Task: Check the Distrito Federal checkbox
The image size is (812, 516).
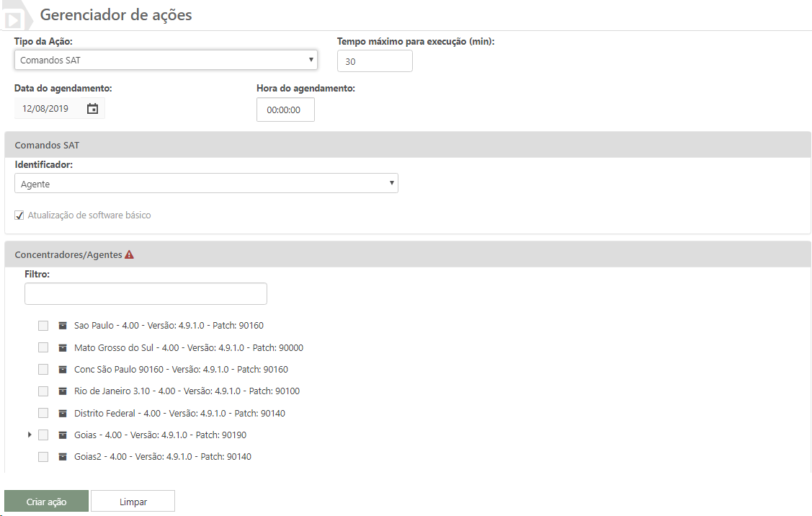Action: [43, 413]
